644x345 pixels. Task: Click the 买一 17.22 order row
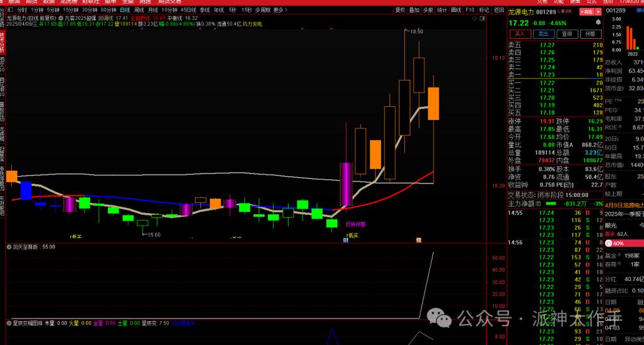(555, 83)
